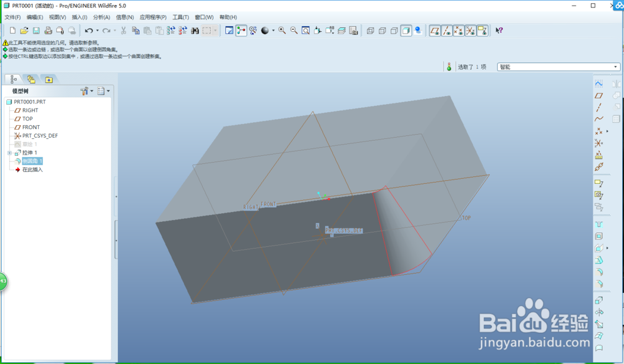The width and height of the screenshot is (624, 364).
Task: Open the appearance gallery dropdown arrow
Action: point(273,31)
